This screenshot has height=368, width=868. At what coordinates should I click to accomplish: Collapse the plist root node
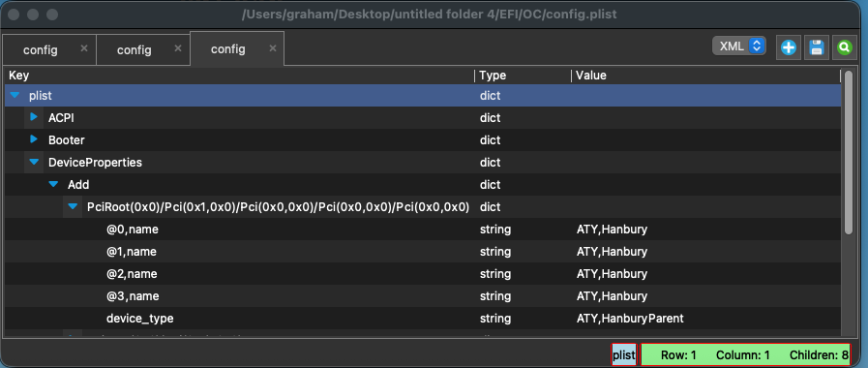(x=15, y=96)
